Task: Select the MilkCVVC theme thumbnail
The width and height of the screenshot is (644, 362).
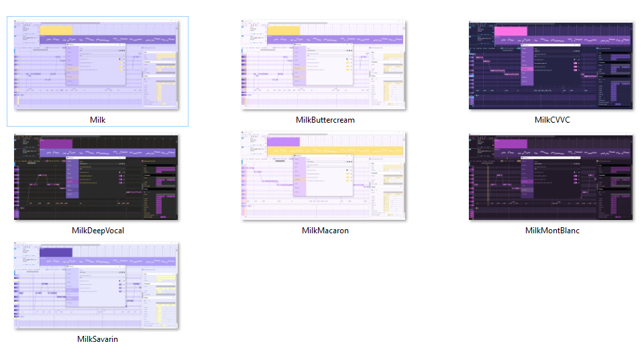Action: (551, 66)
